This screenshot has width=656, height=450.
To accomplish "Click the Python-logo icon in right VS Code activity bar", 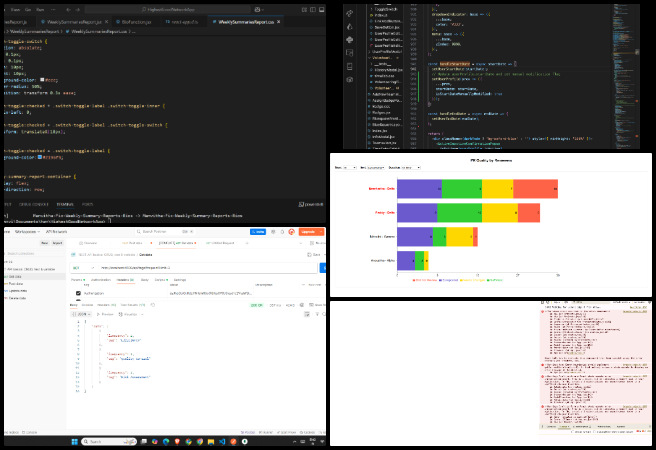I will (349, 40).
